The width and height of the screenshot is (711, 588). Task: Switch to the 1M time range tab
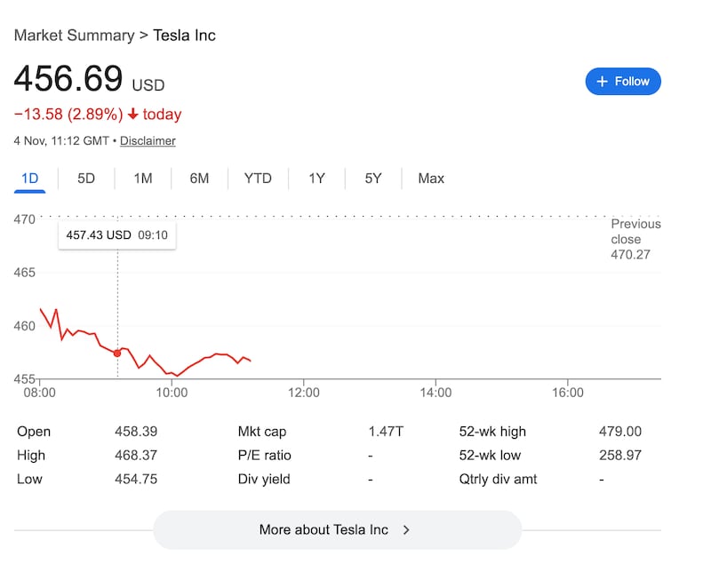point(142,179)
